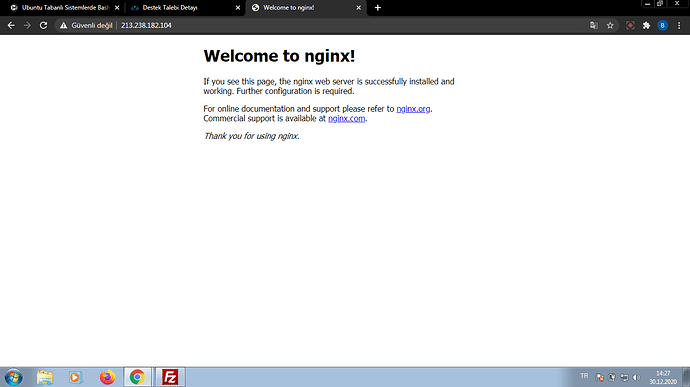Click the 'Welcome to nginx!' heading

(x=279, y=56)
